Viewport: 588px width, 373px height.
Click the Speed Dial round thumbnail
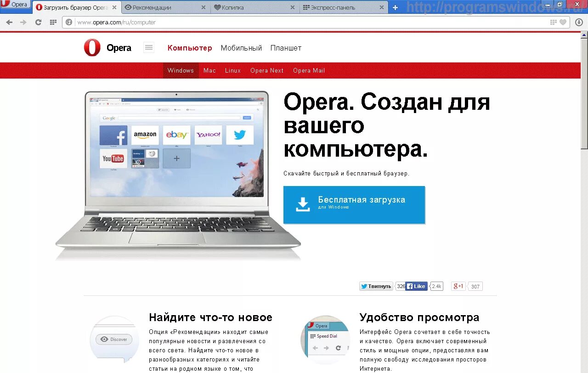[x=325, y=340]
